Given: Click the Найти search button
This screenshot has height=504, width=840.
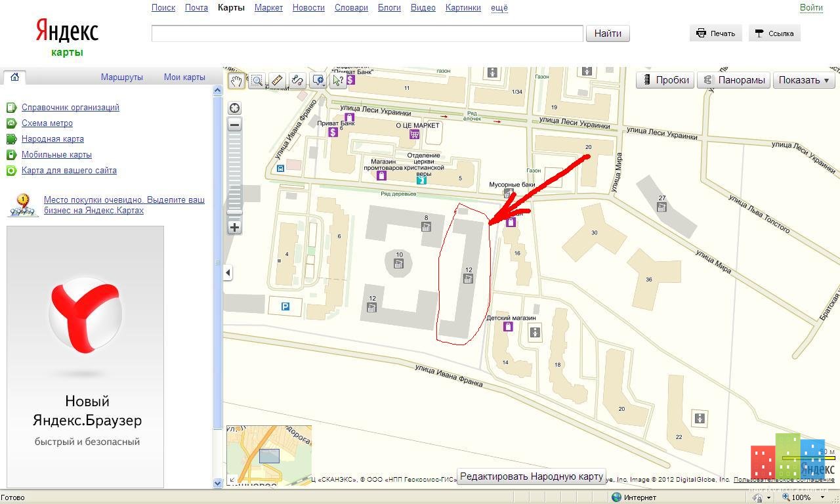Looking at the screenshot, I should [608, 33].
